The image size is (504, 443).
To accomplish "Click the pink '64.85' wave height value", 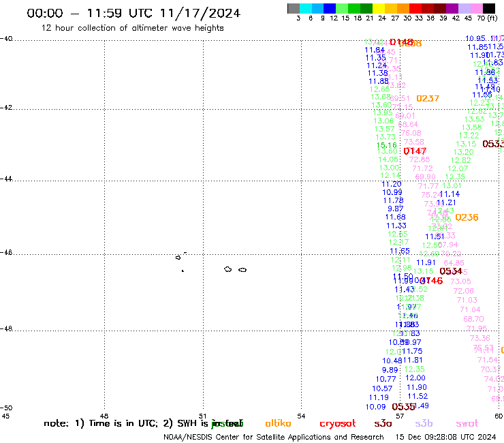I will [454, 263].
